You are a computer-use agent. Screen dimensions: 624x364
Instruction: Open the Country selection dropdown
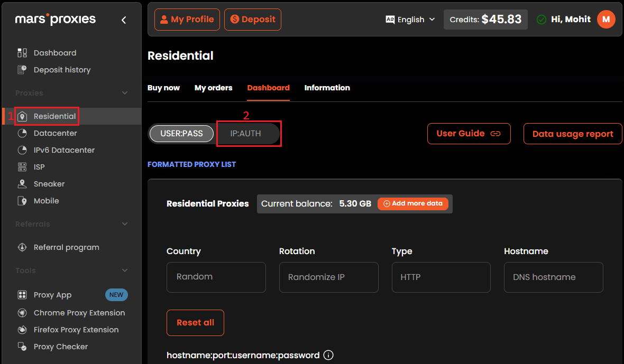pyautogui.click(x=216, y=277)
